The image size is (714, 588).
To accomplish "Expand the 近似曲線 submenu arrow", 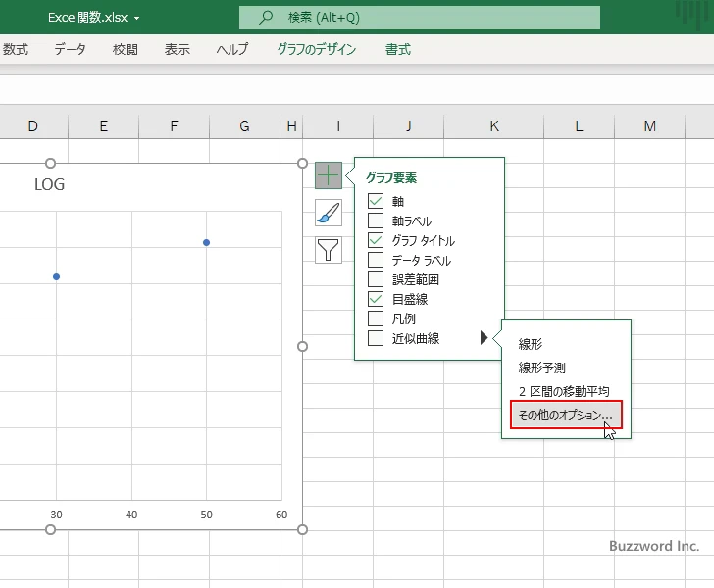I will click(484, 338).
